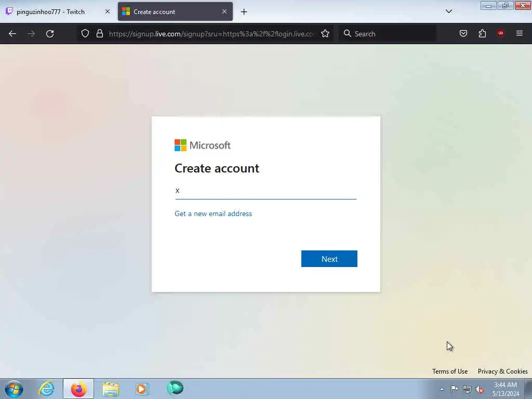The height and width of the screenshot is (399, 532).
Task: Click the Next button
Action: click(329, 259)
